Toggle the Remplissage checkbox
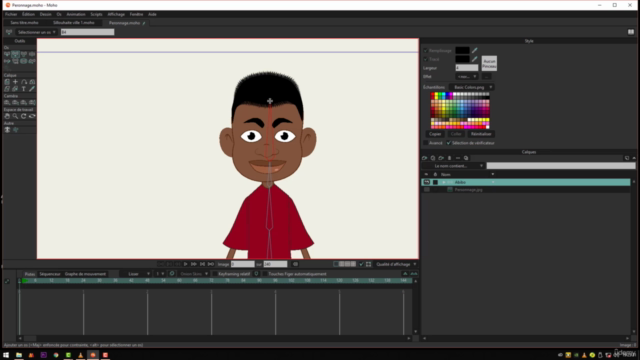 [425, 51]
